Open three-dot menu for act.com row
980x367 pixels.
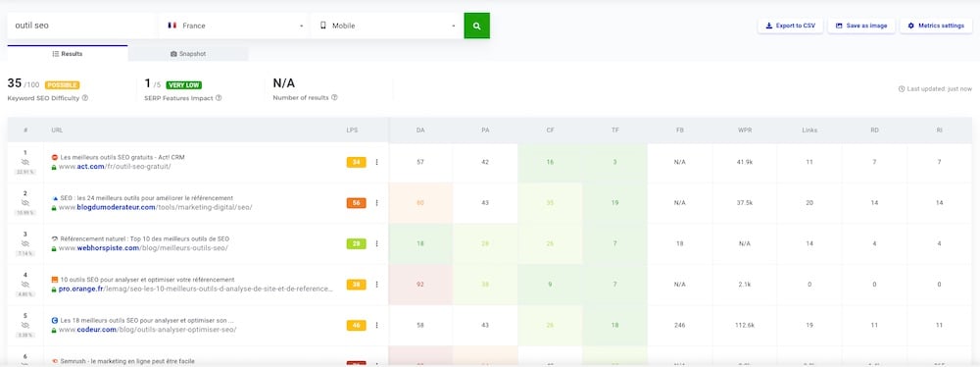pyautogui.click(x=377, y=162)
